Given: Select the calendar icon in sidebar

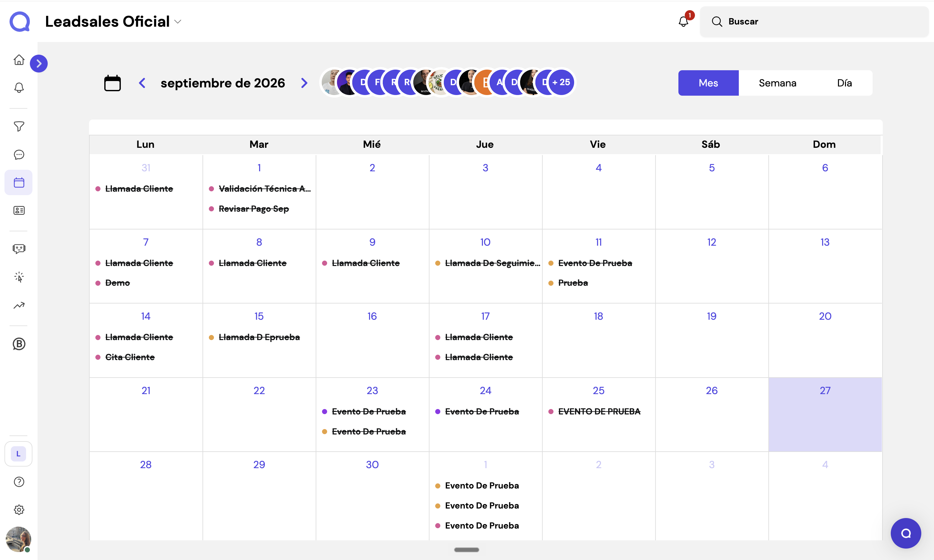Looking at the screenshot, I should (x=19, y=183).
